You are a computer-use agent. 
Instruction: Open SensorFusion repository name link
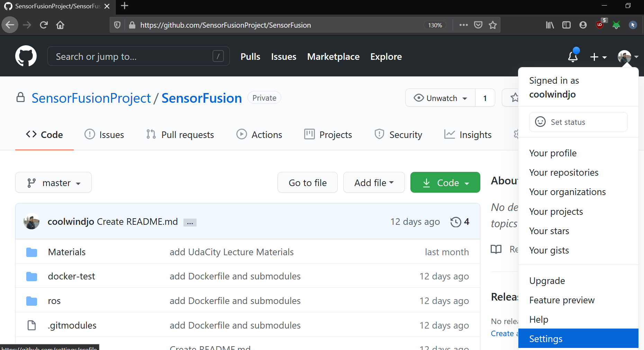point(202,98)
